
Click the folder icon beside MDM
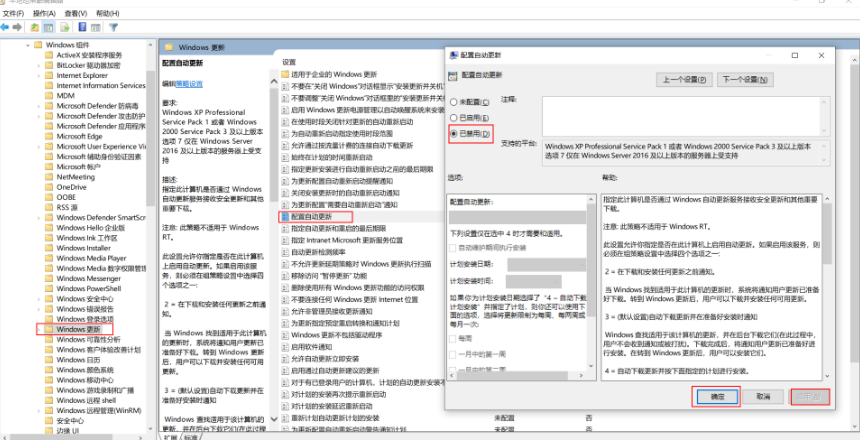[50, 95]
